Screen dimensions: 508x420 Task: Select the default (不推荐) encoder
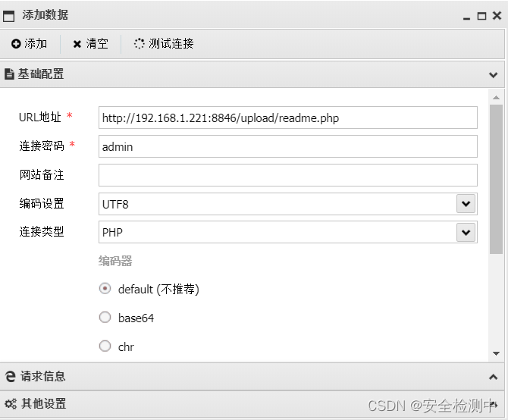pyautogui.click(x=105, y=289)
